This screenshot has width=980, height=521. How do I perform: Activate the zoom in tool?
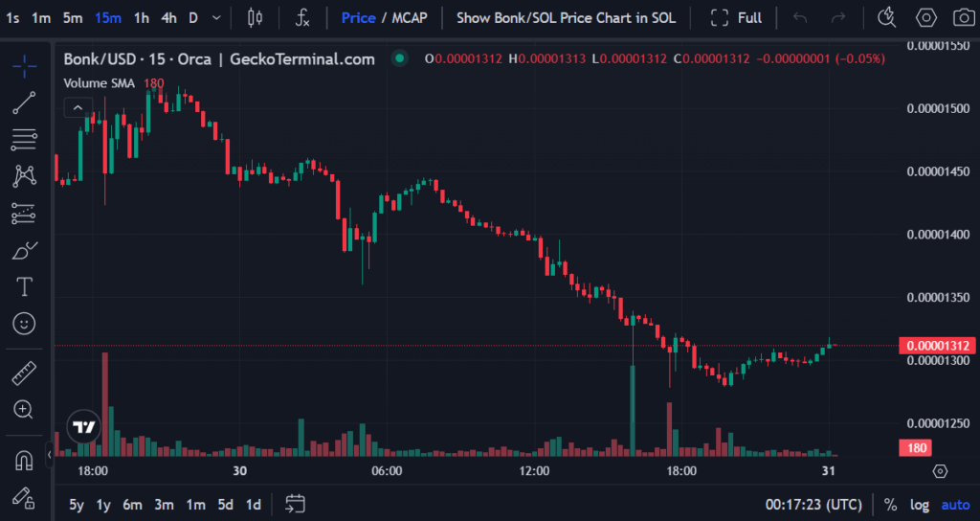point(24,410)
